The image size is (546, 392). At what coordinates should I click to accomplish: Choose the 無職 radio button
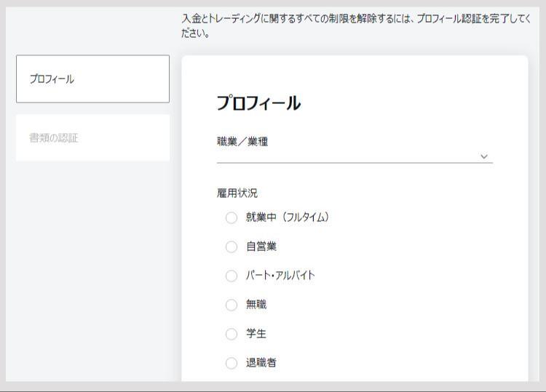(x=232, y=305)
